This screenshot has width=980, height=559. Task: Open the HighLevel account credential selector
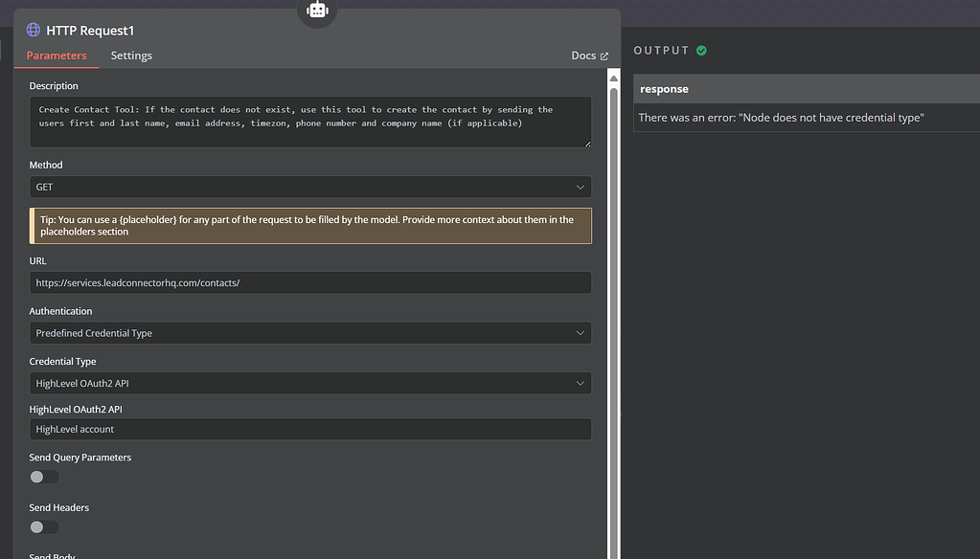pos(309,428)
